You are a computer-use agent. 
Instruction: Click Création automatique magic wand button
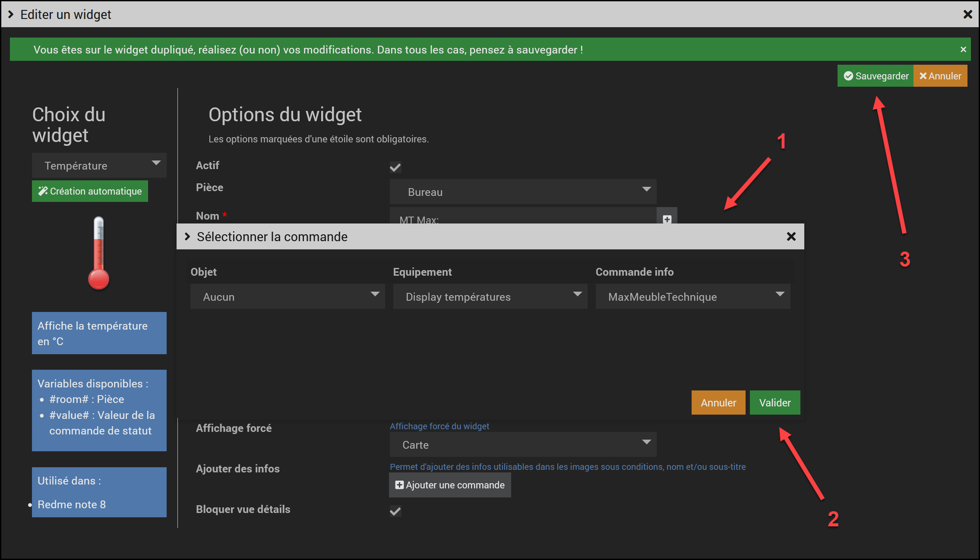point(90,191)
